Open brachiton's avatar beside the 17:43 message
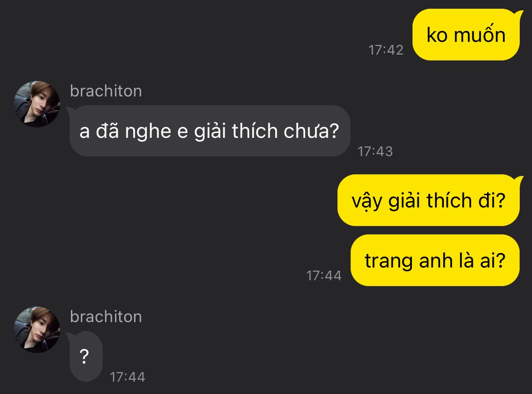This screenshot has height=394, width=532. click(x=37, y=104)
